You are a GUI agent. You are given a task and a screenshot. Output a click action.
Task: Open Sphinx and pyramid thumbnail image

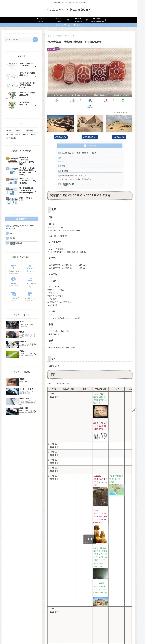tap(90, 123)
